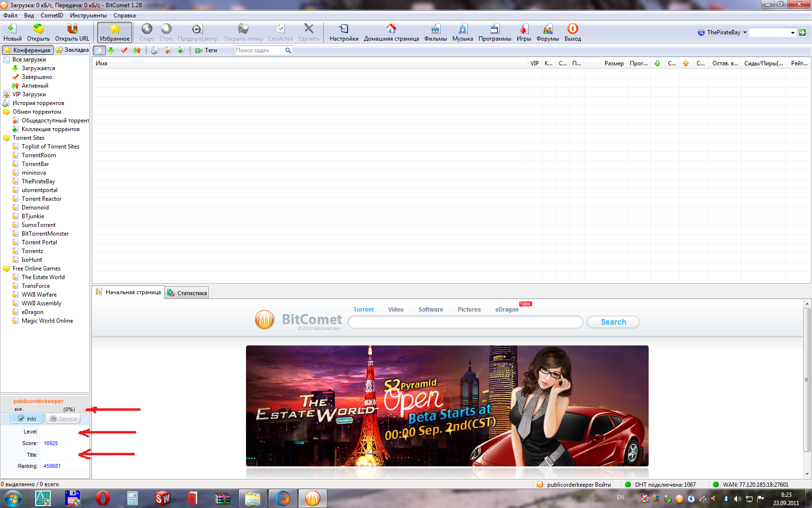Filter downloading tasks with green arrow icon
Viewport: 812px width, 508px height.
pos(111,50)
